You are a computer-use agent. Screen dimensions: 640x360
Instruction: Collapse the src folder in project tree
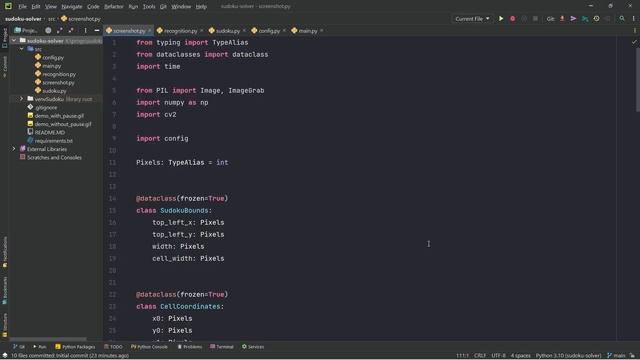click(22, 49)
